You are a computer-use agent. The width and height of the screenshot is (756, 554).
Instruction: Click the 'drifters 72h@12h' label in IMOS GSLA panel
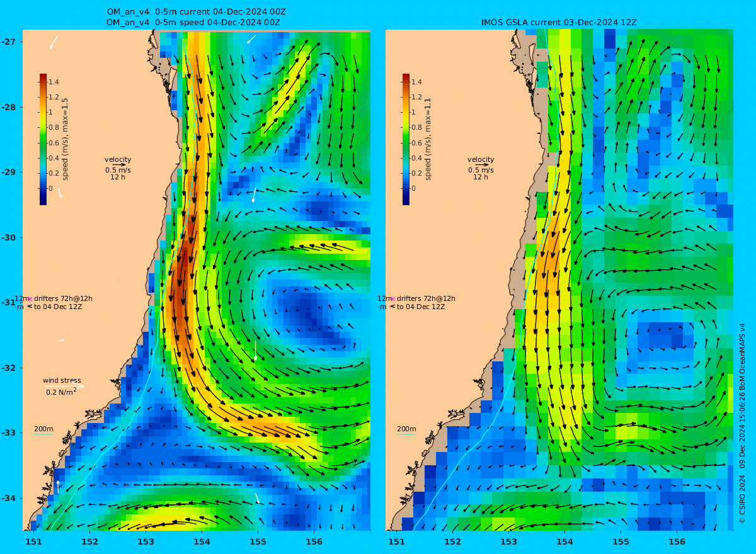(x=426, y=298)
